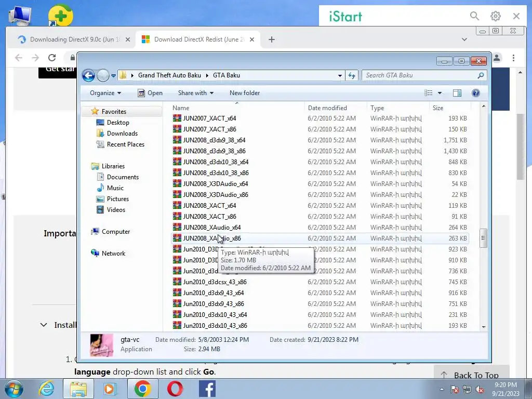Click the file list vertical scrollbar thumb
Screen dimensions: 532x399
[483, 238]
